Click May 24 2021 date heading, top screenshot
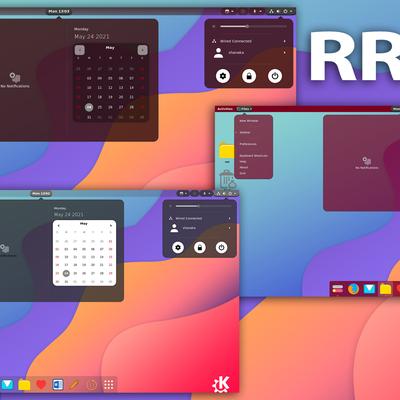 tap(92, 37)
